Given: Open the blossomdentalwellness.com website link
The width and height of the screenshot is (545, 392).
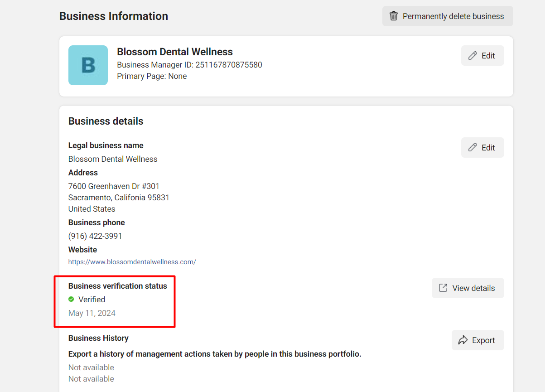Looking at the screenshot, I should point(132,262).
